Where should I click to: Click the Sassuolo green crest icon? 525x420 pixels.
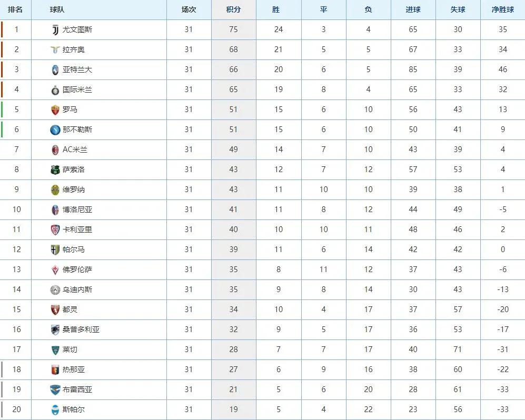pyautogui.click(x=55, y=170)
